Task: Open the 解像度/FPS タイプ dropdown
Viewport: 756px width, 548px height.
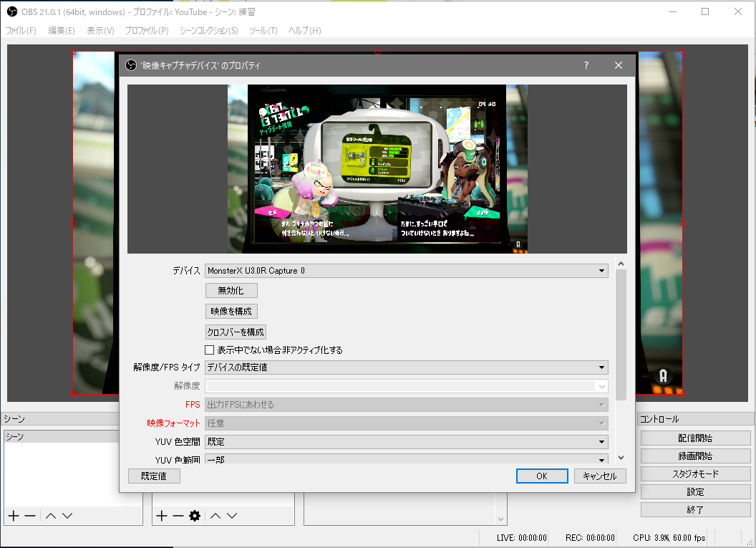Action: click(407, 367)
